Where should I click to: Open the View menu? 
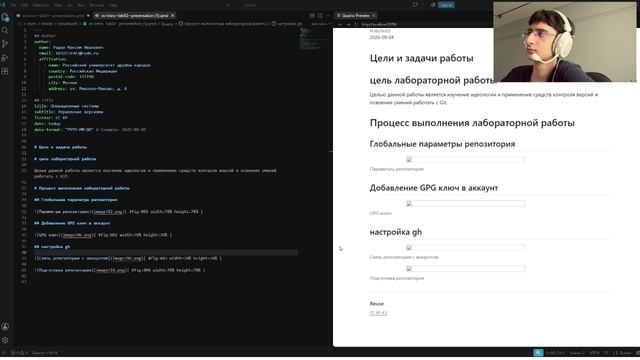pyautogui.click(x=58, y=5)
